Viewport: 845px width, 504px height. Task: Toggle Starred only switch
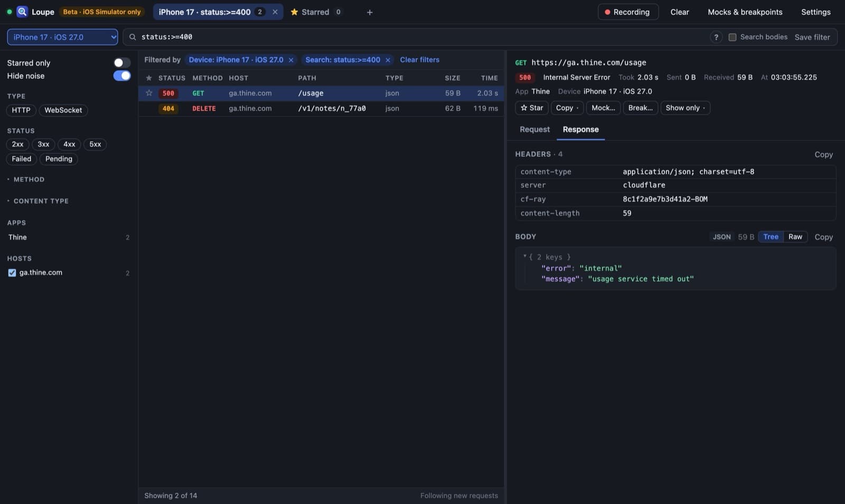[122, 63]
